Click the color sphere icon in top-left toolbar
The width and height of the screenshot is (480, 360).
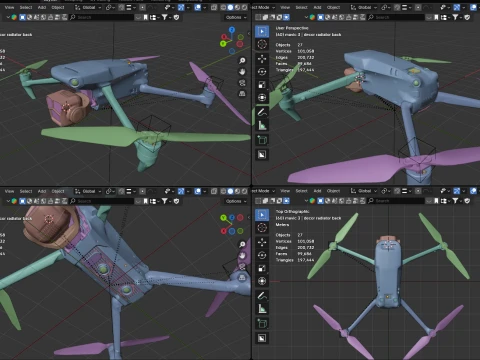pyautogui.click(x=14, y=17)
